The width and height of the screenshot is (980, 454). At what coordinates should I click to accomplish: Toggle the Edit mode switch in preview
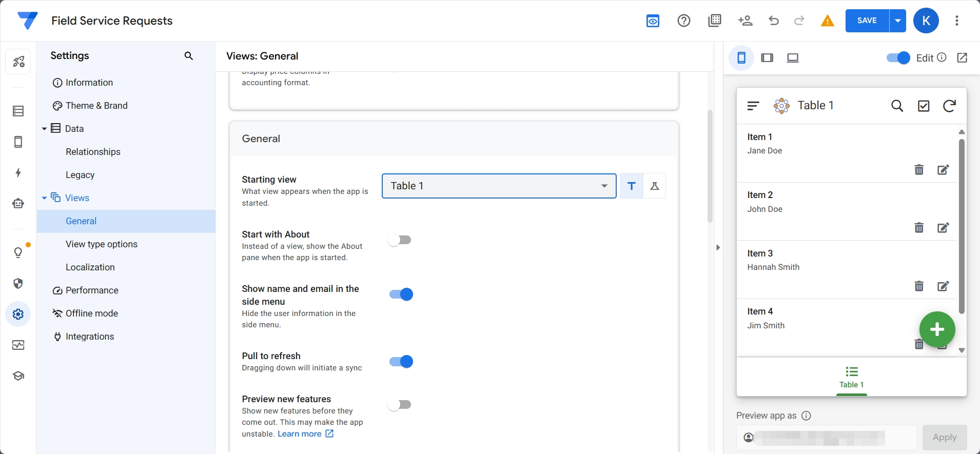pyautogui.click(x=898, y=58)
